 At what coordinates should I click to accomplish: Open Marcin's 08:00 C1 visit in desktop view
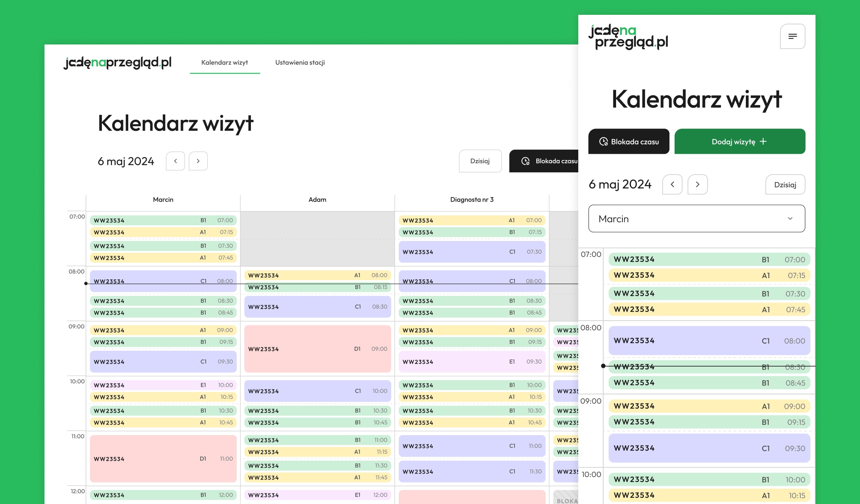coord(163,281)
